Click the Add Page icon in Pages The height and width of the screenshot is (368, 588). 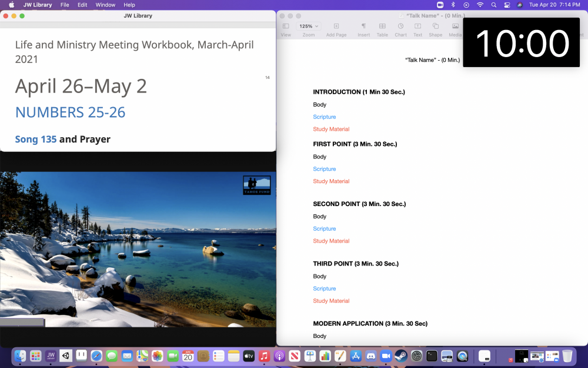click(x=336, y=26)
